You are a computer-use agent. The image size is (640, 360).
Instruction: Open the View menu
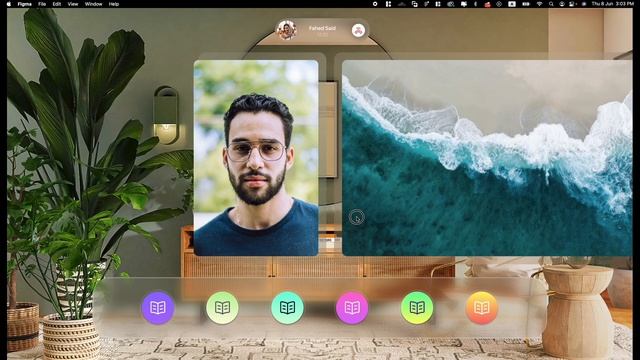[x=73, y=4]
